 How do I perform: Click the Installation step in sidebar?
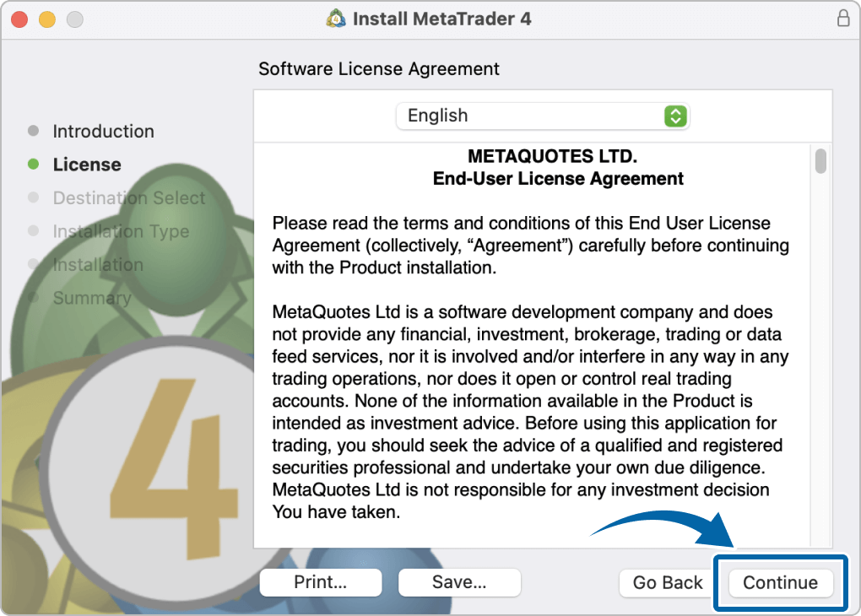tap(98, 265)
